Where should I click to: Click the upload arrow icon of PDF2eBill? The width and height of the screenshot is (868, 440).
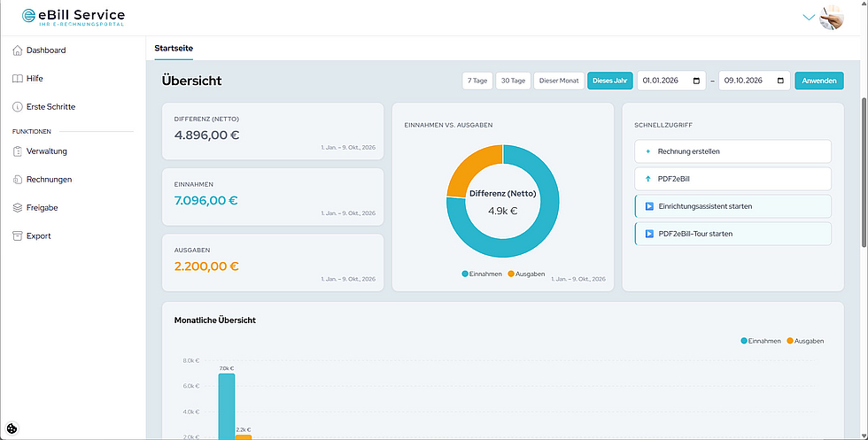pos(648,179)
